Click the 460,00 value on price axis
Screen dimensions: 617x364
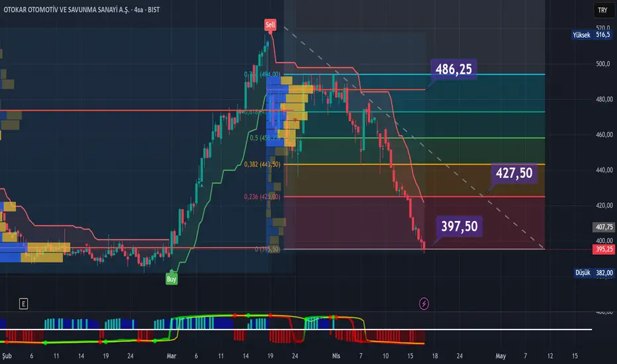pyautogui.click(x=604, y=134)
